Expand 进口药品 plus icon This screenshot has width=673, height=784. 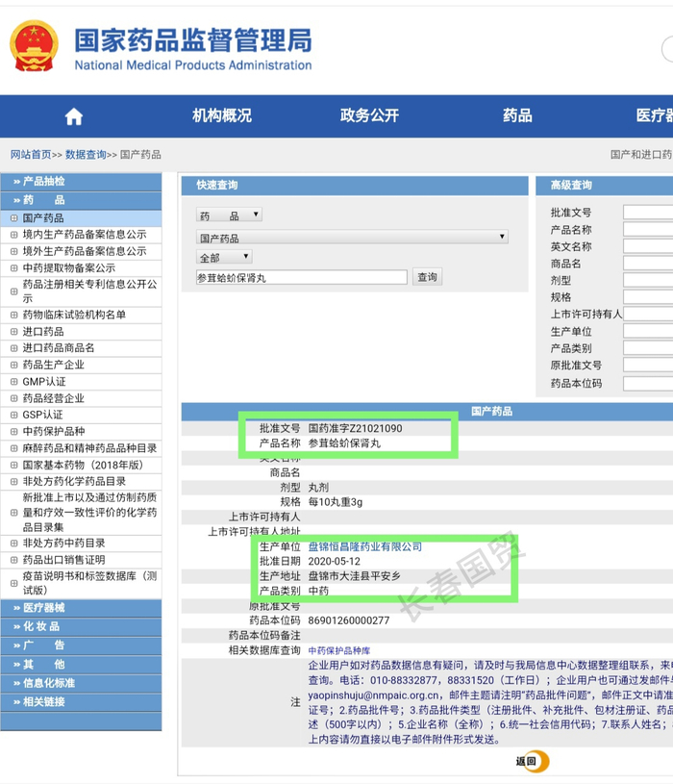[14, 332]
